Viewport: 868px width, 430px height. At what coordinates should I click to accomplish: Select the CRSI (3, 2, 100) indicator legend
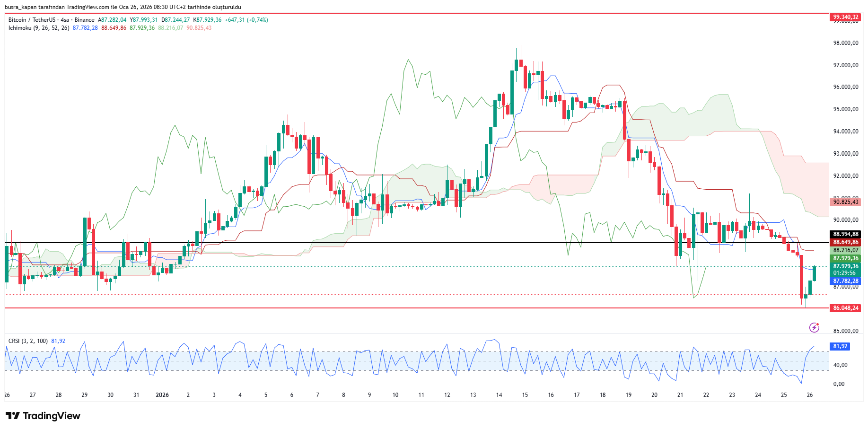(x=28, y=341)
